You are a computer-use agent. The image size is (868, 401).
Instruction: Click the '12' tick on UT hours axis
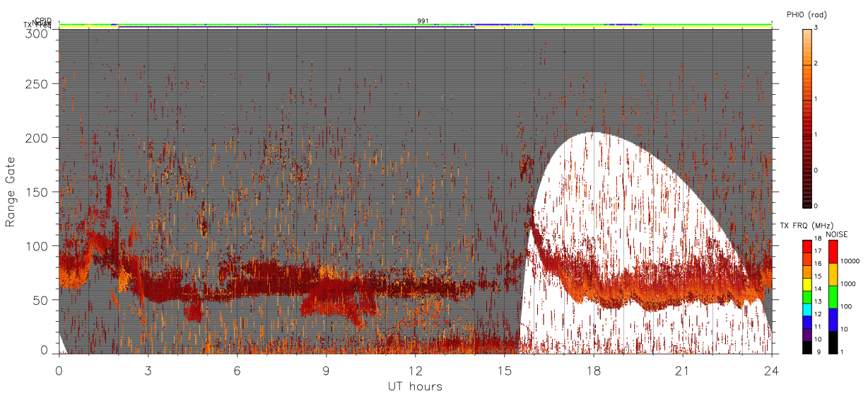(416, 371)
